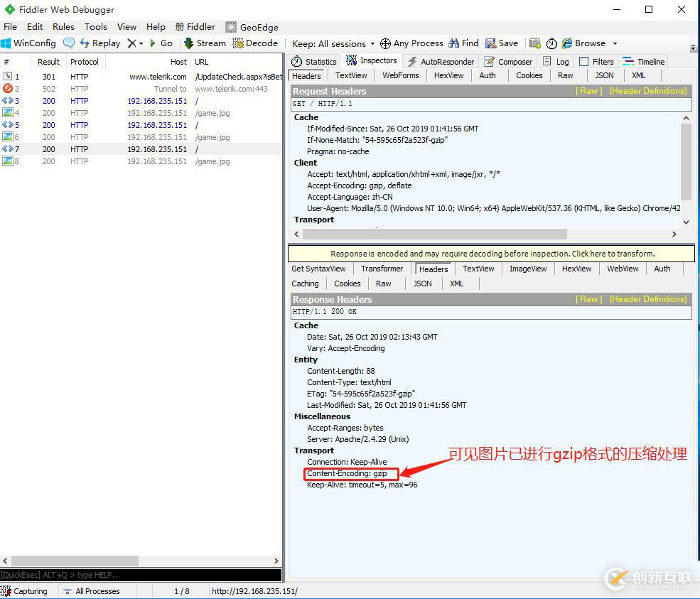
Task: Toggle the Filters checkbox
Action: click(x=584, y=62)
